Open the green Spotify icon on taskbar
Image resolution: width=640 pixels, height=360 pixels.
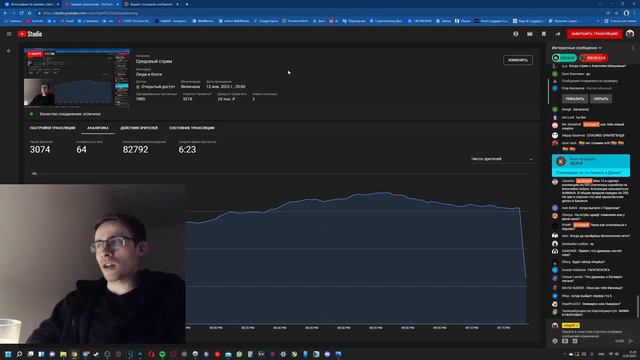click(x=162, y=354)
